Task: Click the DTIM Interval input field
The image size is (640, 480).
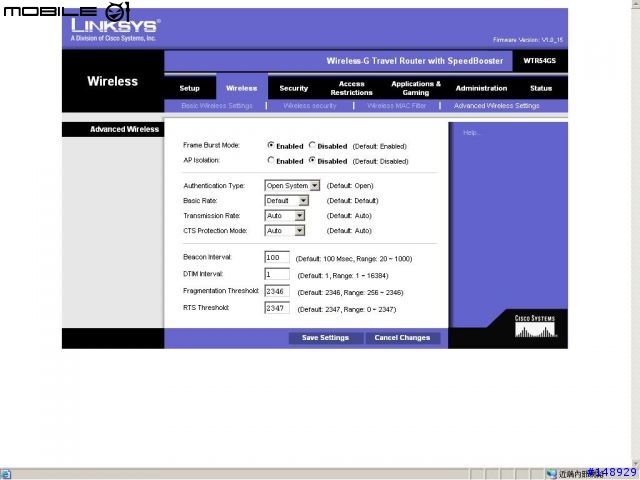Action: pyautogui.click(x=277, y=274)
